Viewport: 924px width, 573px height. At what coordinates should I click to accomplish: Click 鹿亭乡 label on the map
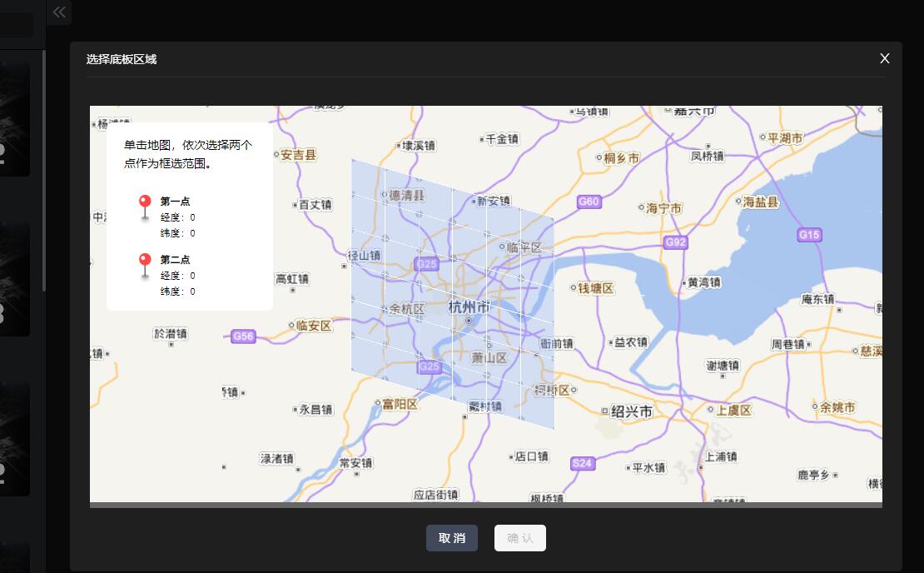(x=813, y=475)
